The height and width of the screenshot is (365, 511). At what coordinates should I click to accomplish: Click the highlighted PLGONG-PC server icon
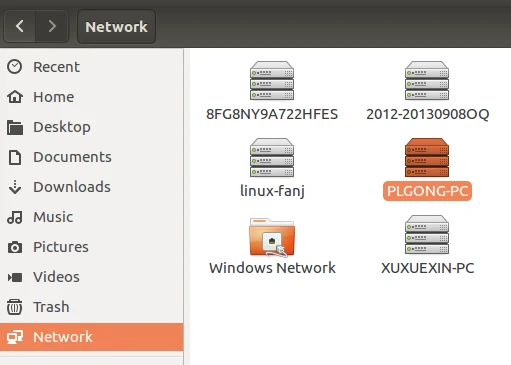[x=427, y=157]
